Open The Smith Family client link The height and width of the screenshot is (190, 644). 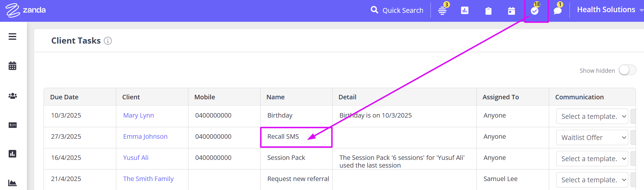(148, 179)
